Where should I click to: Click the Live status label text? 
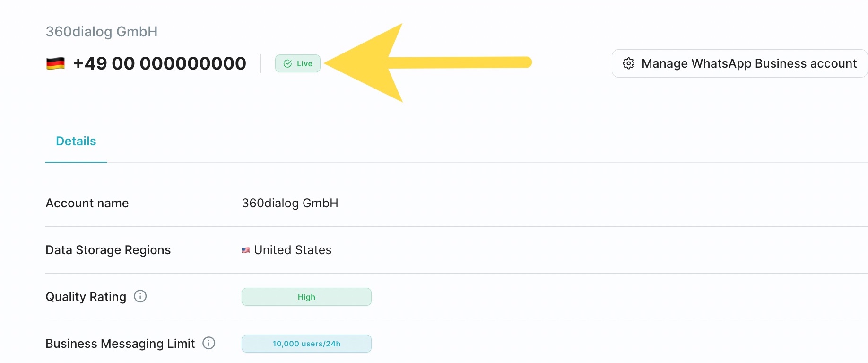pyautogui.click(x=304, y=63)
